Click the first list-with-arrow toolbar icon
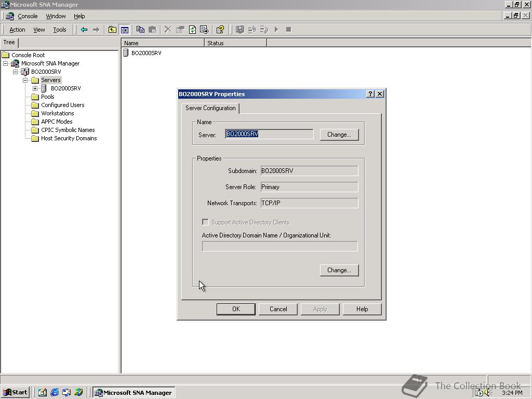 tap(252, 30)
